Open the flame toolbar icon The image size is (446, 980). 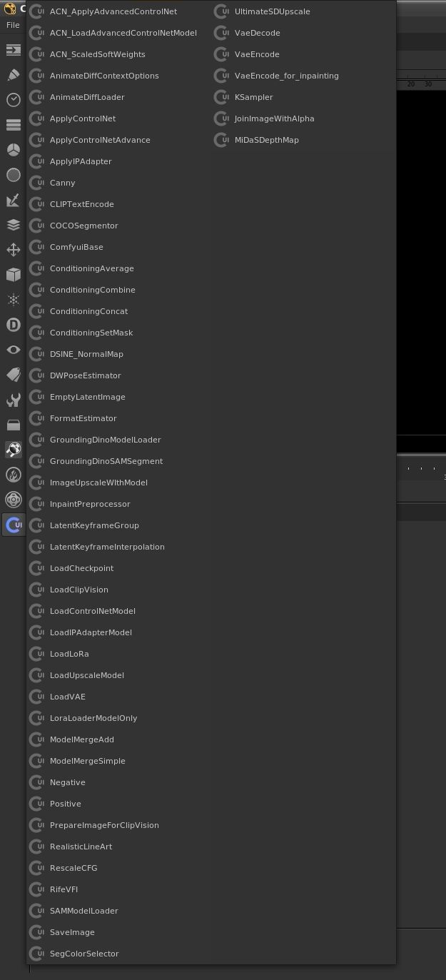13,475
